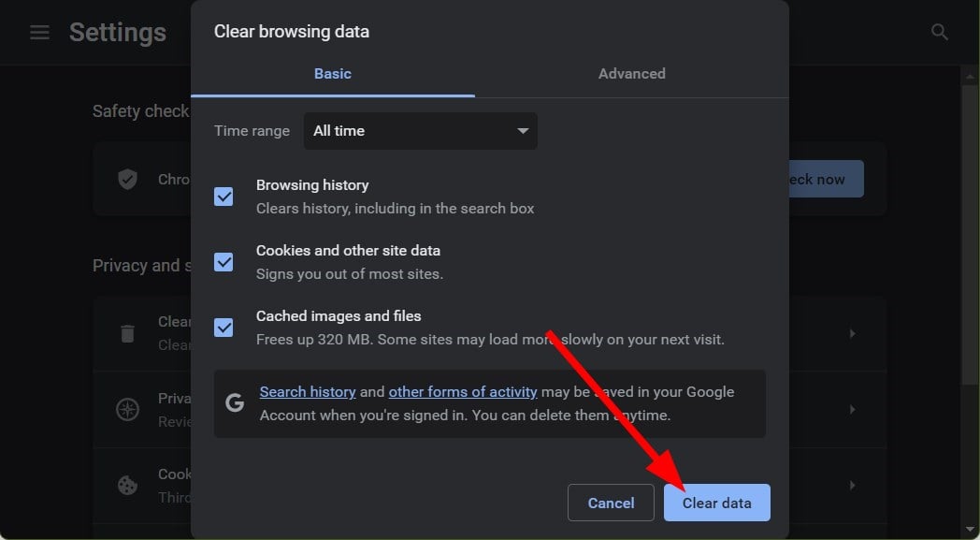Click the cookie icon in settings
The width and height of the screenshot is (980, 540).
[127, 485]
